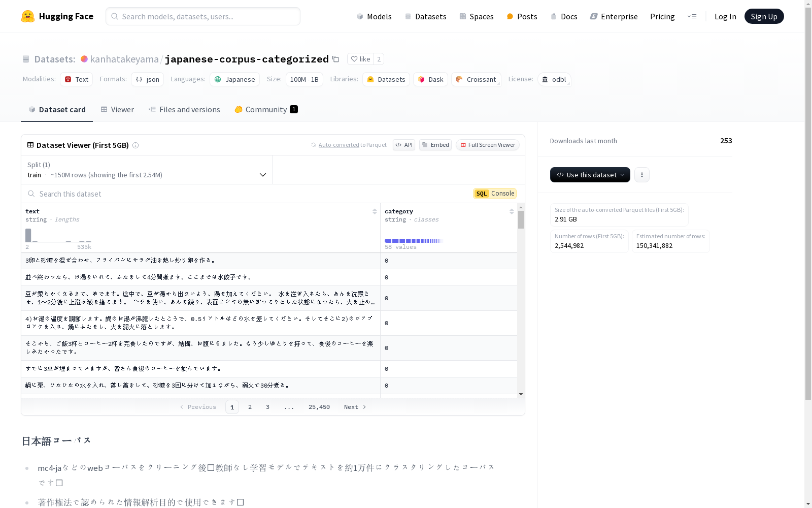This screenshot has height=508, width=812.
Task: Open the kanhatakeyama profile link
Action: pyautogui.click(x=124, y=59)
